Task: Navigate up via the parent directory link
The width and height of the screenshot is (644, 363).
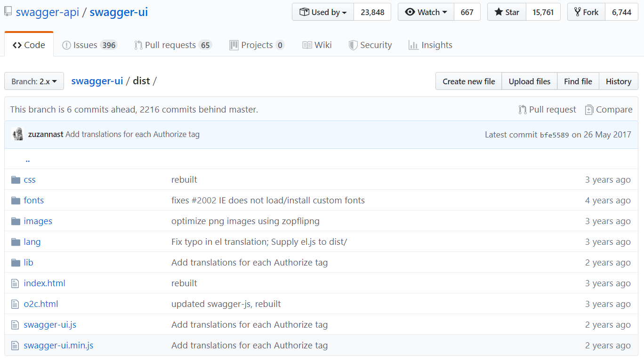Action: click(28, 159)
